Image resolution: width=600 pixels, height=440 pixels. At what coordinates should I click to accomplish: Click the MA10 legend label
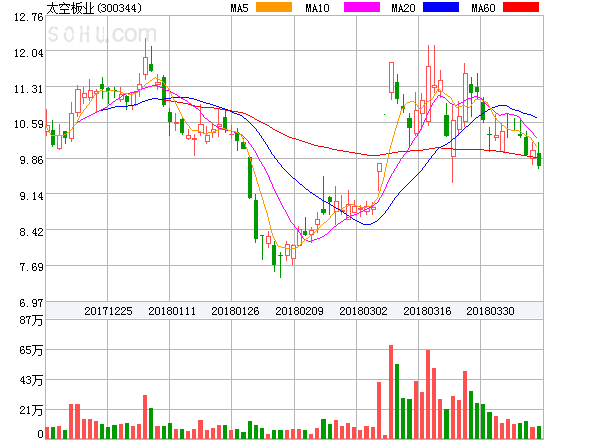(317, 8)
